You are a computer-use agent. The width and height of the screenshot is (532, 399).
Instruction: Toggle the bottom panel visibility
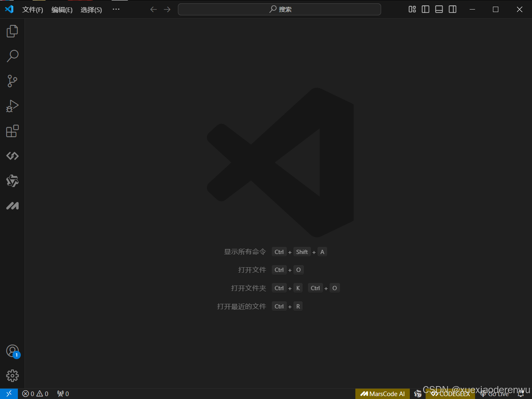[x=439, y=9]
